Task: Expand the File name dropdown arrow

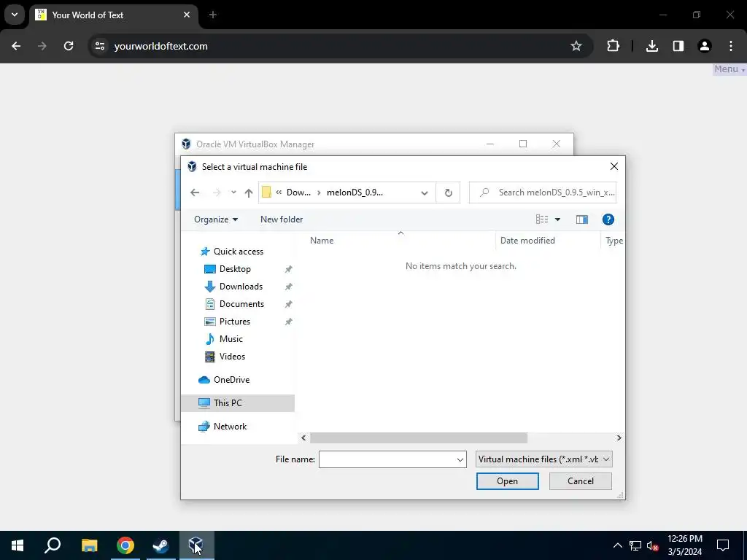Action: pos(460,459)
